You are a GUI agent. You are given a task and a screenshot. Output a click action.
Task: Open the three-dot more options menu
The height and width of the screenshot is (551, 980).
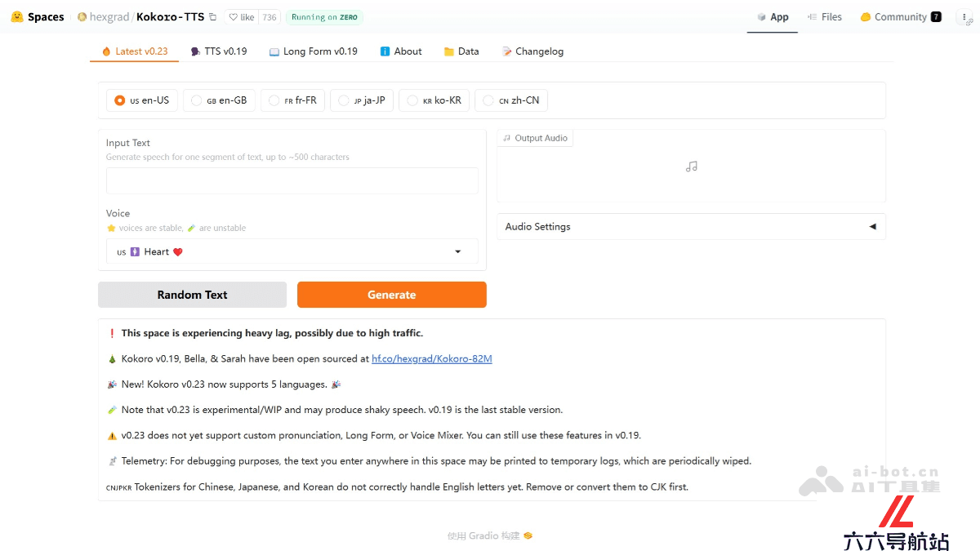(x=964, y=17)
